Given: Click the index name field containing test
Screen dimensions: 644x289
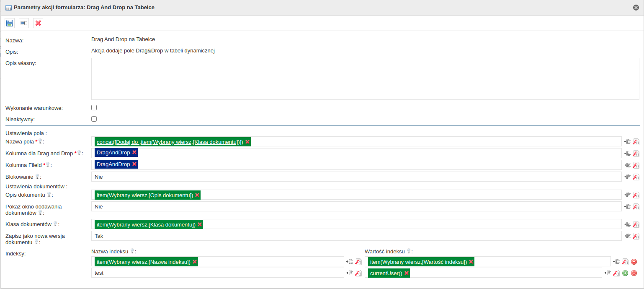Looking at the screenshot, I should (x=217, y=273).
